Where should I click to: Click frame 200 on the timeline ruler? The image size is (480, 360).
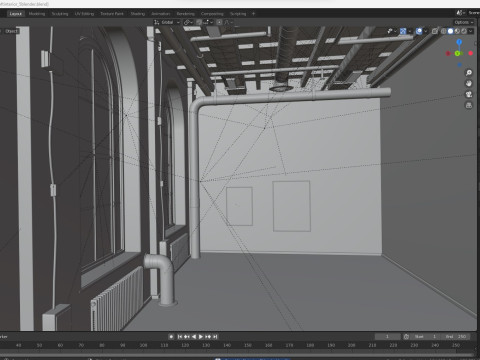(x=352, y=345)
